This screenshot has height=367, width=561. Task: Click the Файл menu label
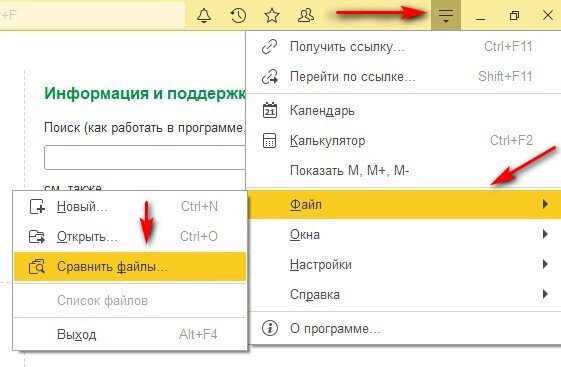coord(306,205)
